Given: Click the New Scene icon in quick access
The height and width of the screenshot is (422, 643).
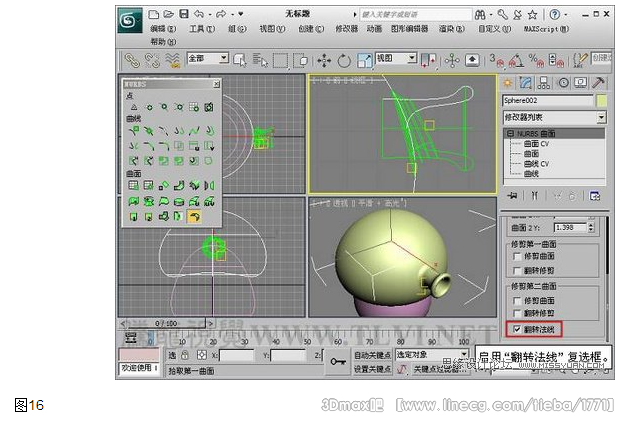Looking at the screenshot, I should [x=154, y=14].
